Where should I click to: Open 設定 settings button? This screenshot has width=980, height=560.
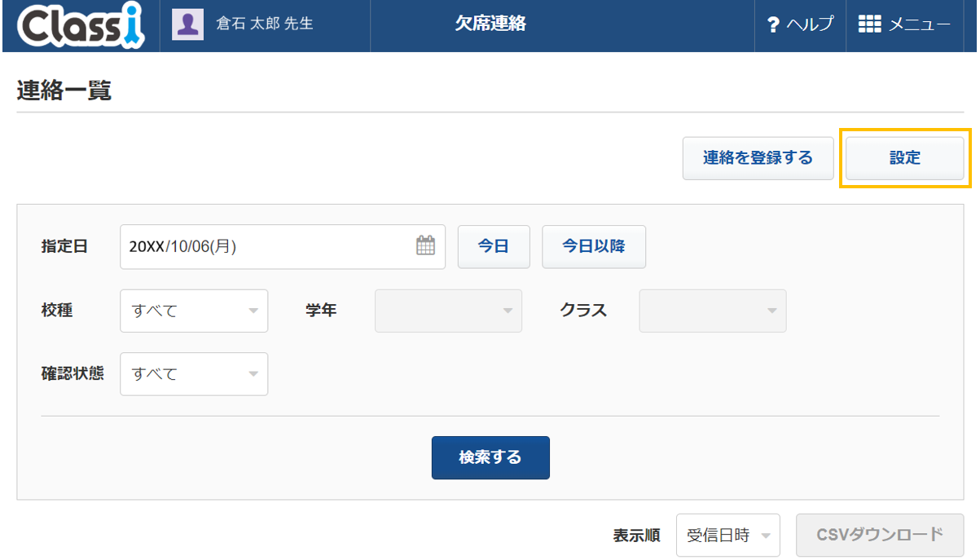pyautogui.click(x=905, y=158)
